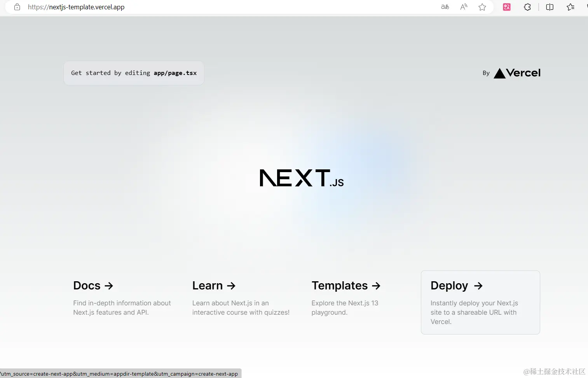Activate the Read aloud icon
This screenshot has width=588, height=378.
pyautogui.click(x=464, y=7)
